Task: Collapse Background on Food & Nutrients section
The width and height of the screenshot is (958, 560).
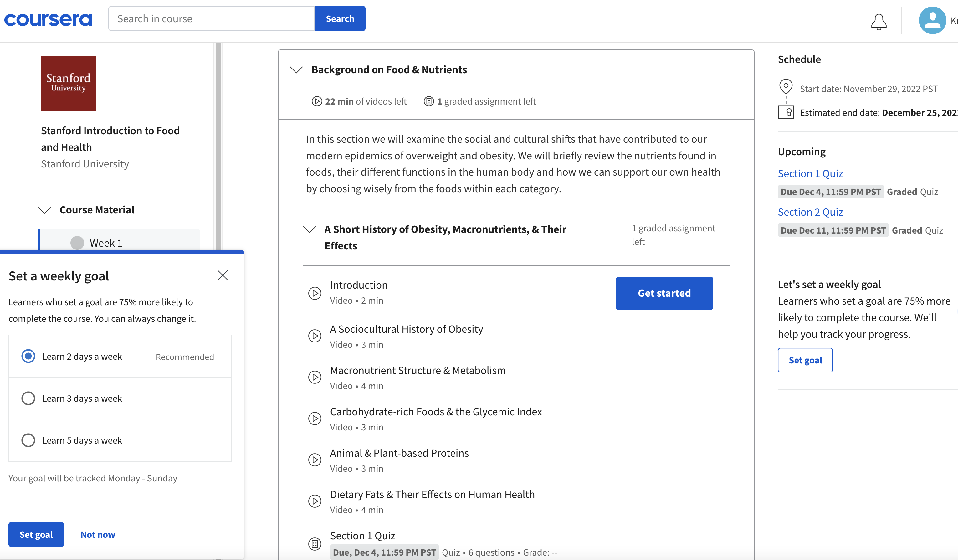Action: tap(296, 69)
